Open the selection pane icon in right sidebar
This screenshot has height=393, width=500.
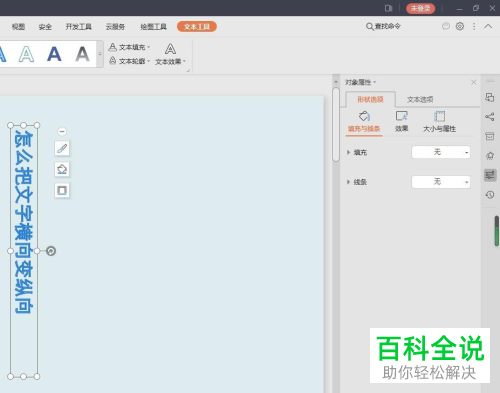click(x=490, y=97)
